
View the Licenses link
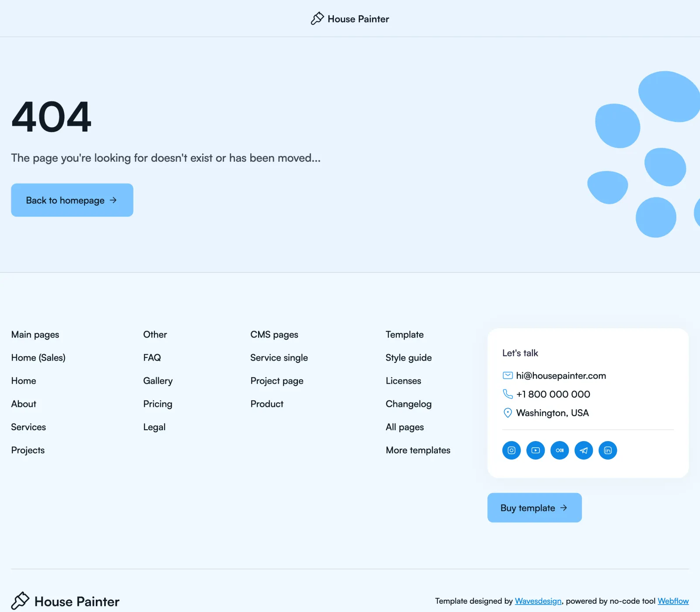(403, 381)
